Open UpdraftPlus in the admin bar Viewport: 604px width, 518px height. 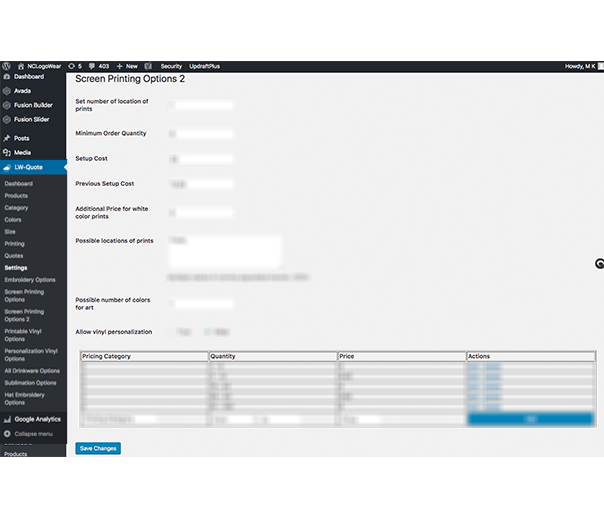pos(204,66)
